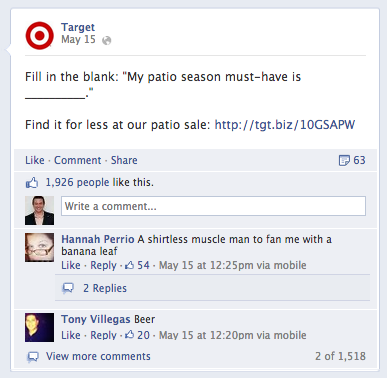Click speech bubble icon beside View more comments
This screenshot has height=378, width=387.
tap(33, 357)
